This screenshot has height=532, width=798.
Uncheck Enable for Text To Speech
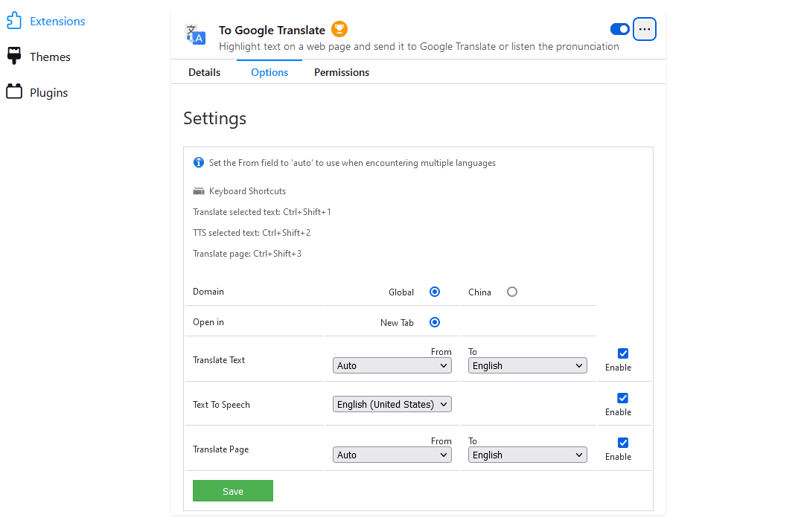tap(623, 398)
